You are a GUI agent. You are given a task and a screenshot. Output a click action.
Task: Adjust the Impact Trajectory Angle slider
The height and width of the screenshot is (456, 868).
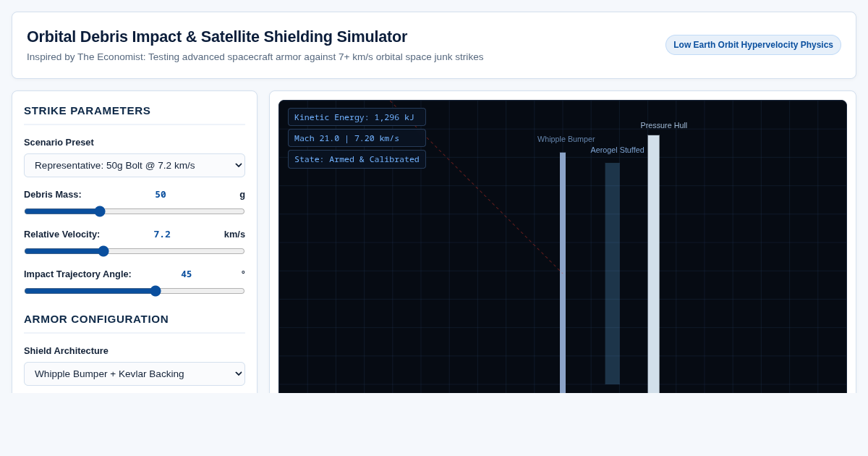tap(135, 291)
